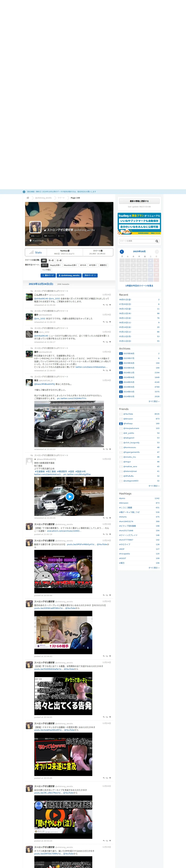The height and width of the screenshot is (868, 186).
Task: Click the blue user icon beside @hottaqu
Action: click(121, 424)
